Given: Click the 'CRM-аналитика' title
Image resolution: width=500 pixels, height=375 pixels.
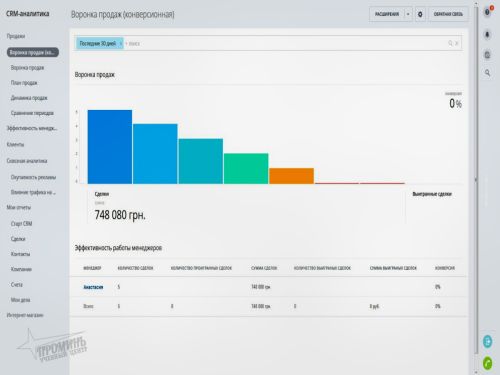Looking at the screenshot, I should coord(28,14).
